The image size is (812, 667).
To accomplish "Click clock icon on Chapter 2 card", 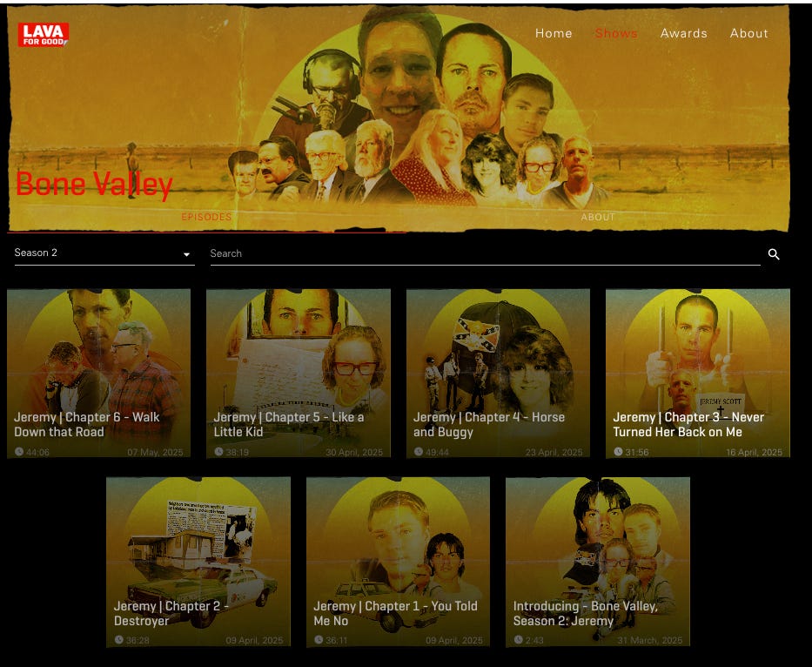I will point(119,640).
